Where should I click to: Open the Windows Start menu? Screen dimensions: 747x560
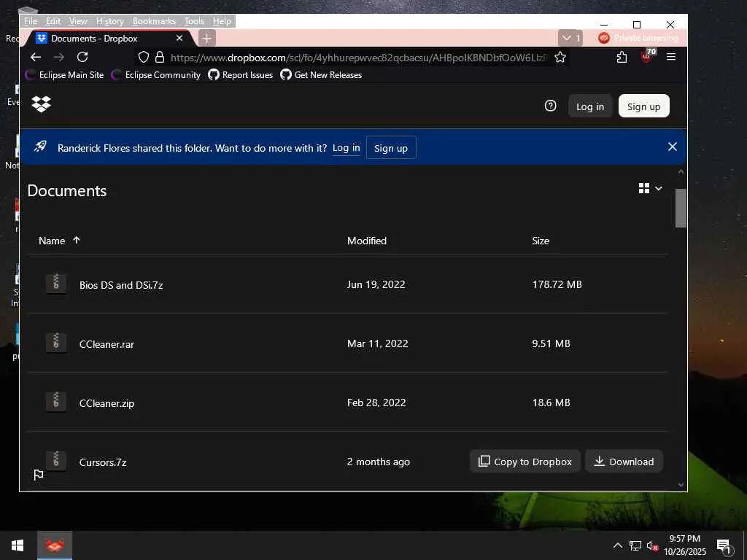18,545
